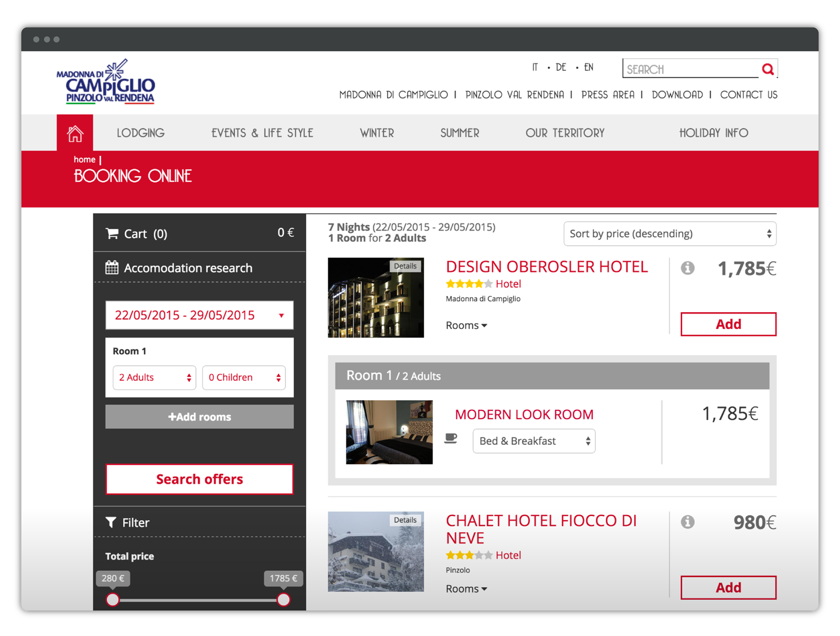Click the Search input field
The image size is (840, 636).
click(x=691, y=69)
